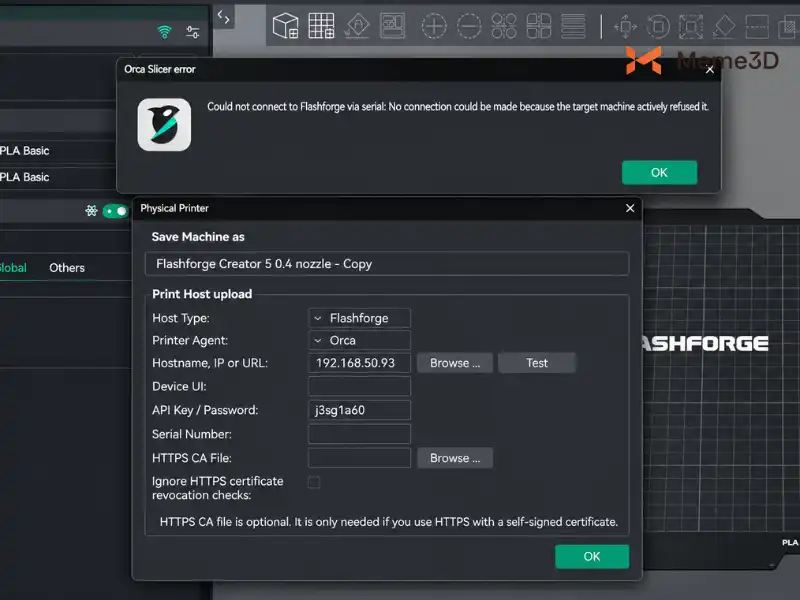This screenshot has width=800, height=600.
Task: Open the Host Type dropdown showing Flashforge
Action: point(359,318)
